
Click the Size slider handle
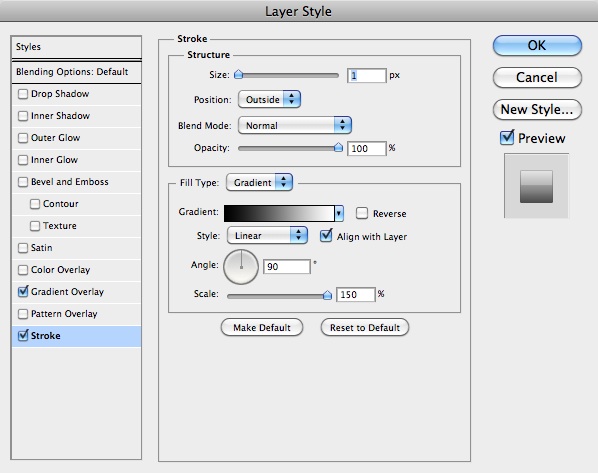238,74
